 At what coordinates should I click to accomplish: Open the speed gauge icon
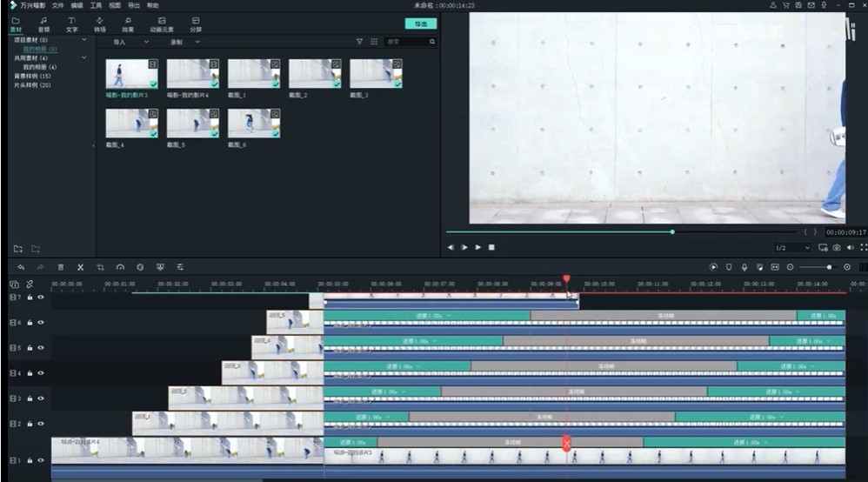coord(120,267)
